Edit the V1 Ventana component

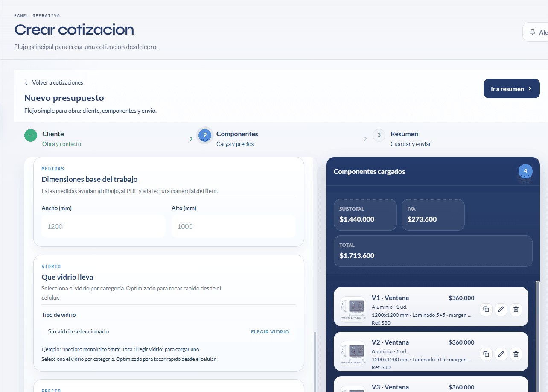(x=501, y=310)
